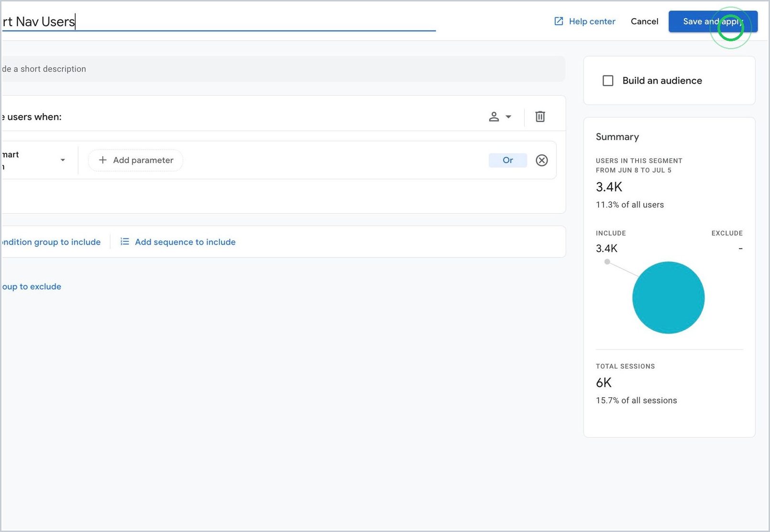Viewport: 770px width, 532px height.
Task: Add a group to exclude
Action: tap(31, 287)
